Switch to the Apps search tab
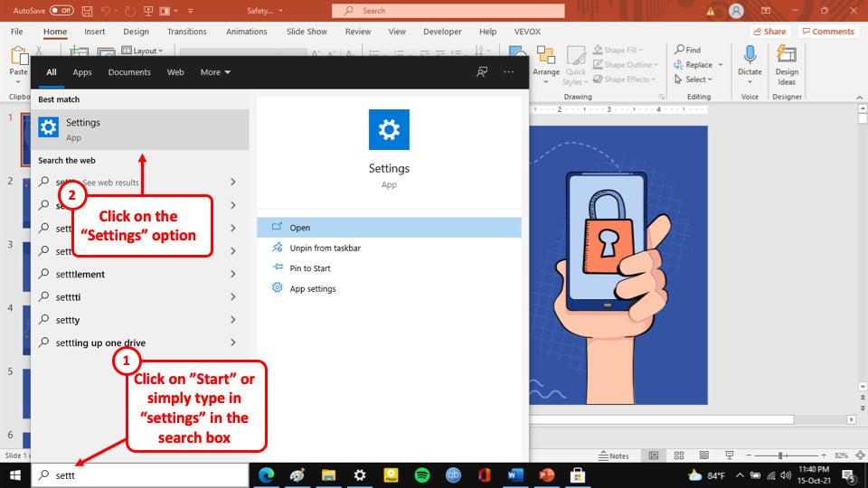This screenshot has width=868, height=488. coord(82,72)
